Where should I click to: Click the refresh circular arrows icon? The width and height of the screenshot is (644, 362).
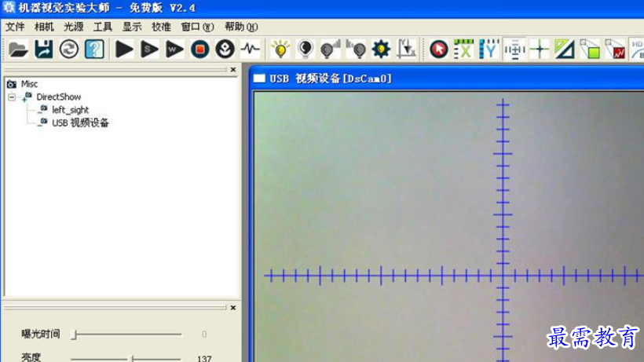[68, 49]
